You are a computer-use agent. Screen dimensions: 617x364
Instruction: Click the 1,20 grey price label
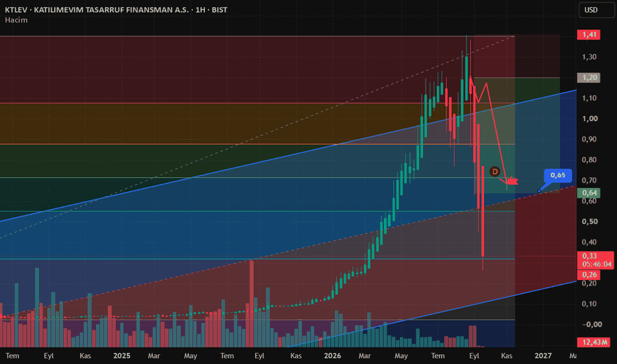(589, 77)
